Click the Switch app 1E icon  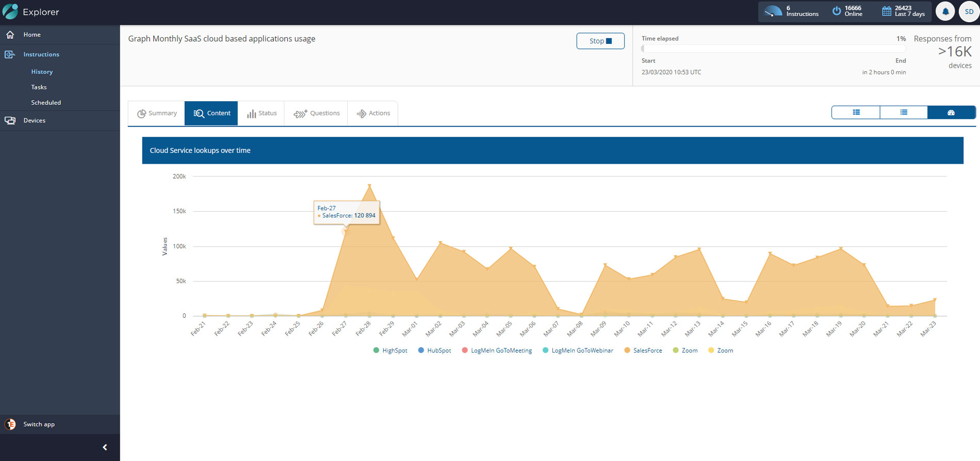pos(10,424)
